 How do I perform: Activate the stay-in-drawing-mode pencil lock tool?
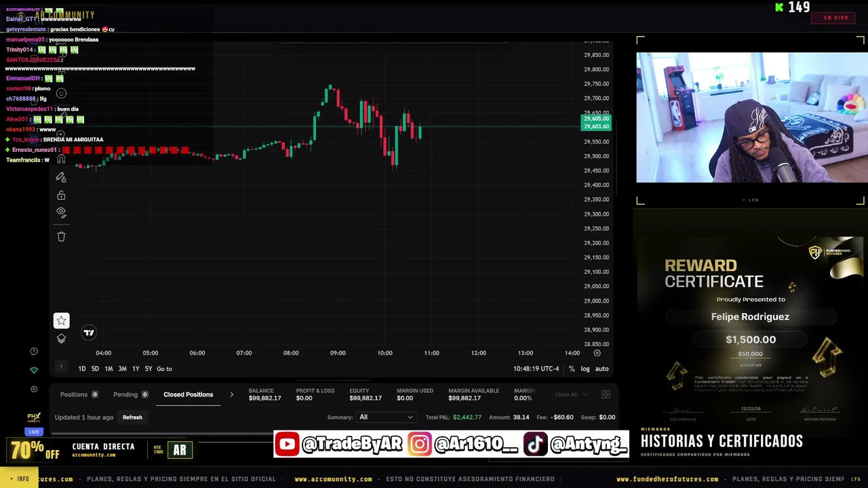61,177
